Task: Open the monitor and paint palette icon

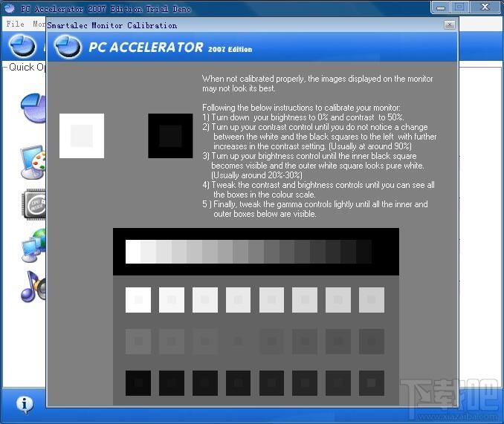Action: (x=33, y=162)
